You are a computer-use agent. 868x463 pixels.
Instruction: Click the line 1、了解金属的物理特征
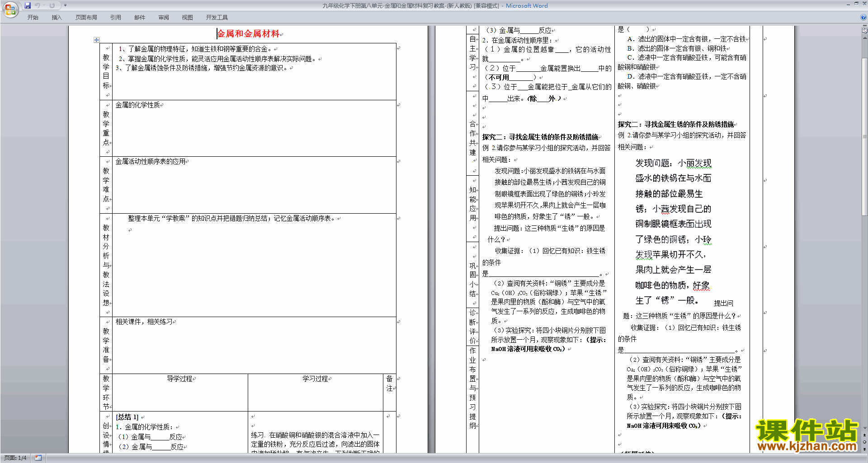(x=195, y=49)
